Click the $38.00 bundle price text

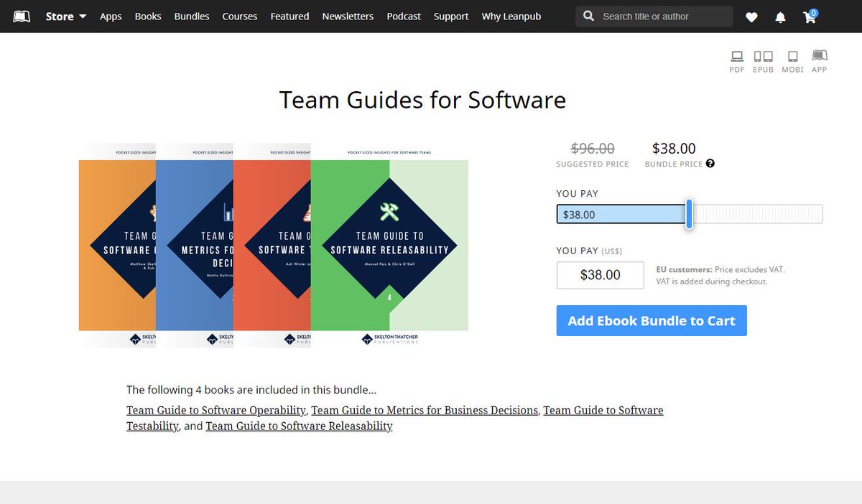pos(674,149)
